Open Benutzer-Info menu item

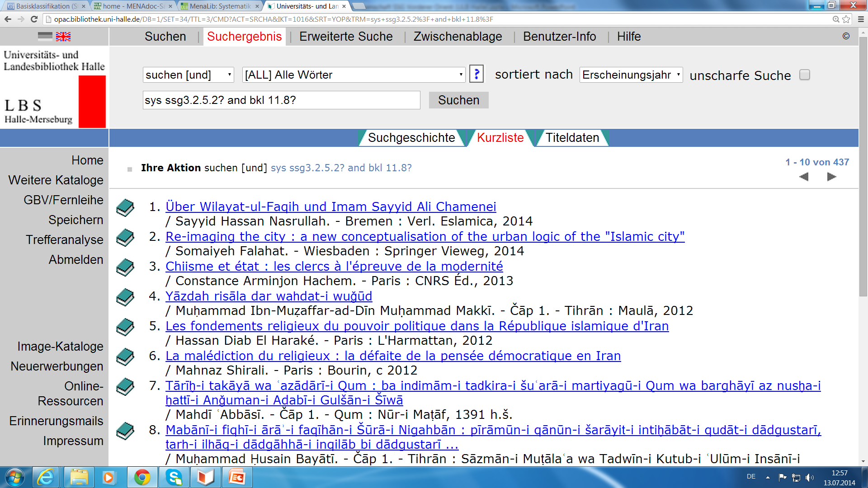coord(560,37)
